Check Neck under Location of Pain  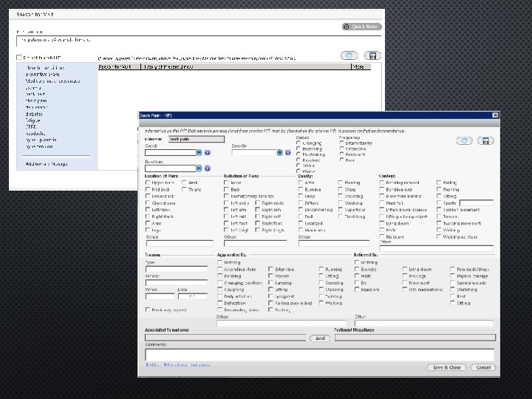[x=184, y=183]
